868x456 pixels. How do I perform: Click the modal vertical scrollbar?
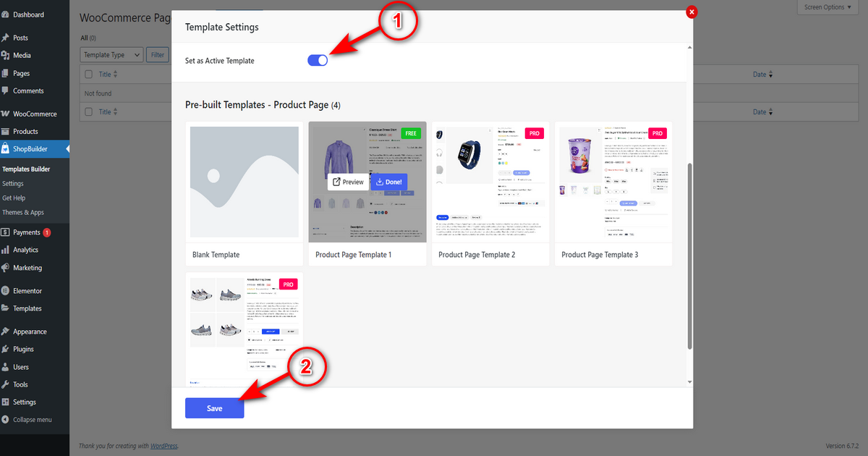[x=689, y=256]
